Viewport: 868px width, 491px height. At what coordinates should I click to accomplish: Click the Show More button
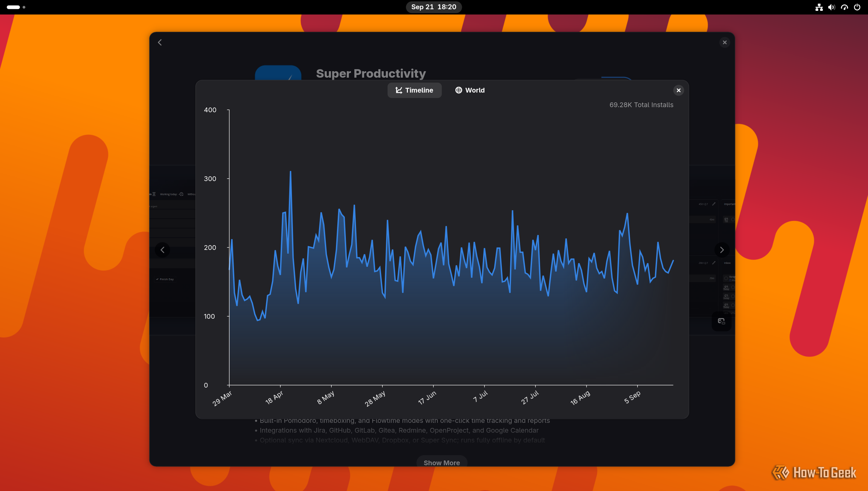click(442, 463)
